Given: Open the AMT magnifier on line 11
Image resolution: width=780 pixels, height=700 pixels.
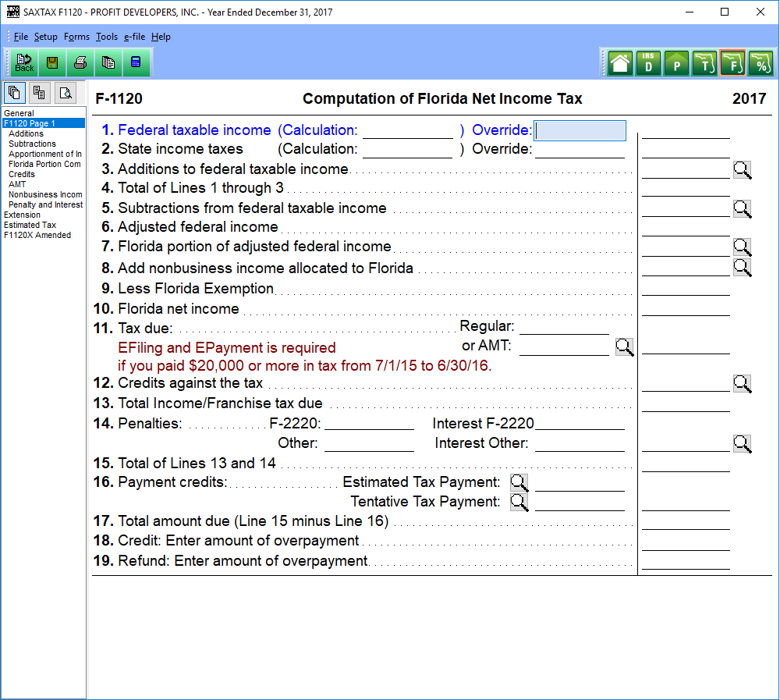Looking at the screenshot, I should point(624,347).
